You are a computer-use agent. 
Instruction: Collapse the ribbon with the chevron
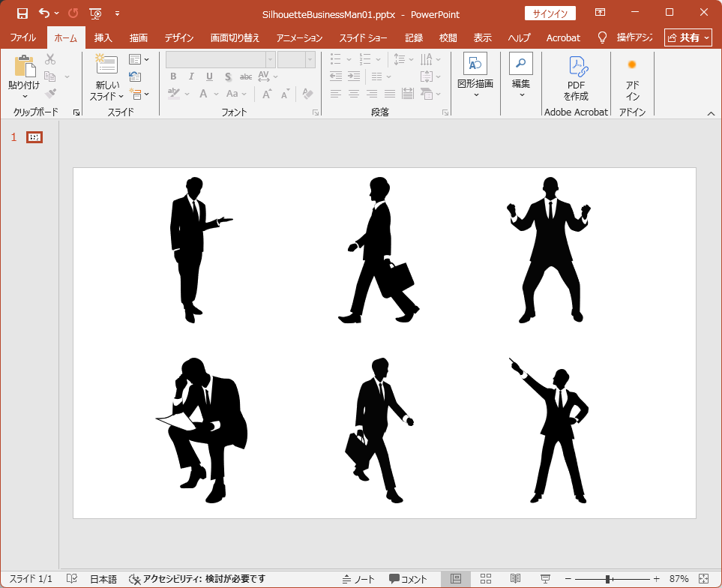point(711,112)
